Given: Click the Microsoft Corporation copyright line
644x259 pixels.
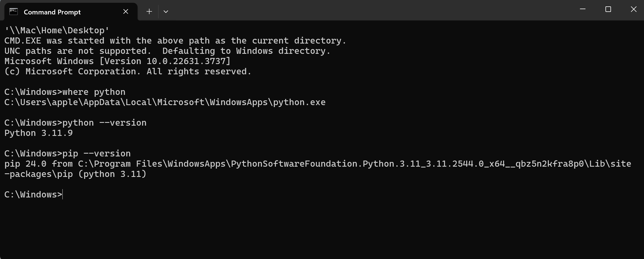Looking at the screenshot, I should pos(128,71).
